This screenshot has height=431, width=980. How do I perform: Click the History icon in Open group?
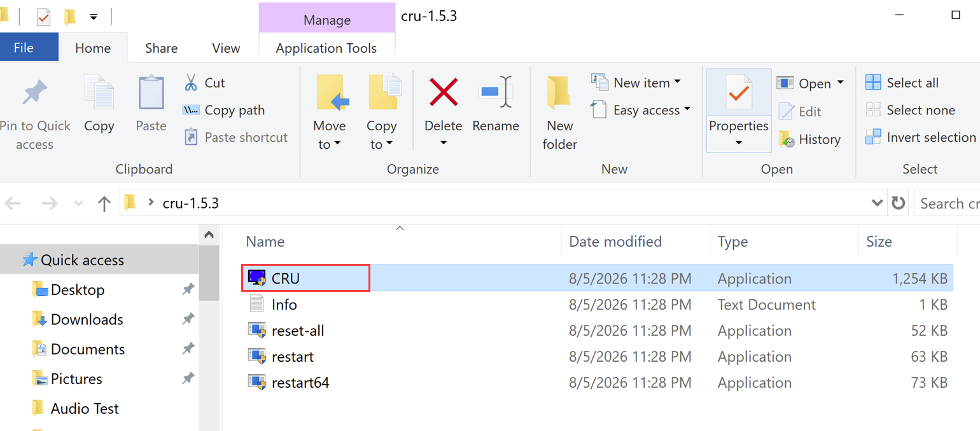787,139
